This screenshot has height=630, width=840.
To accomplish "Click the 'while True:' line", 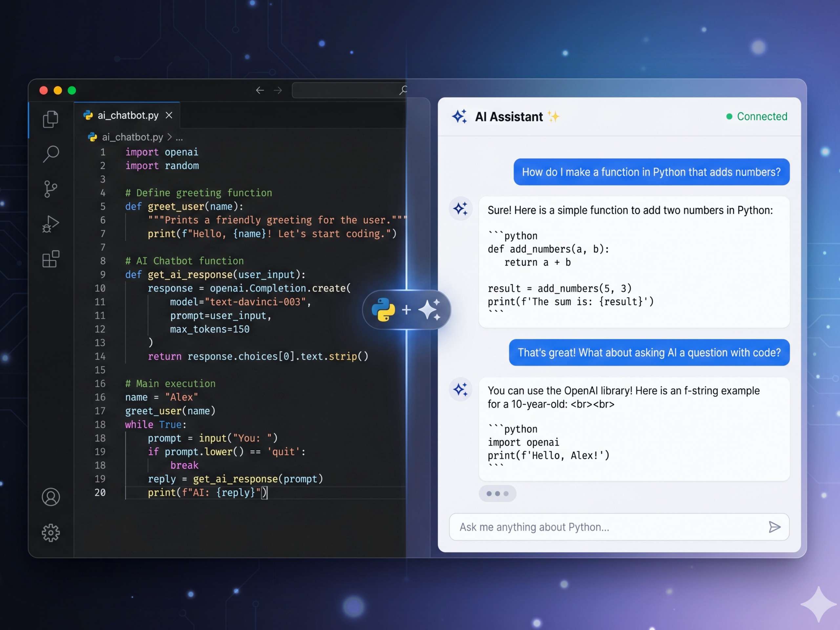I will pos(156,425).
